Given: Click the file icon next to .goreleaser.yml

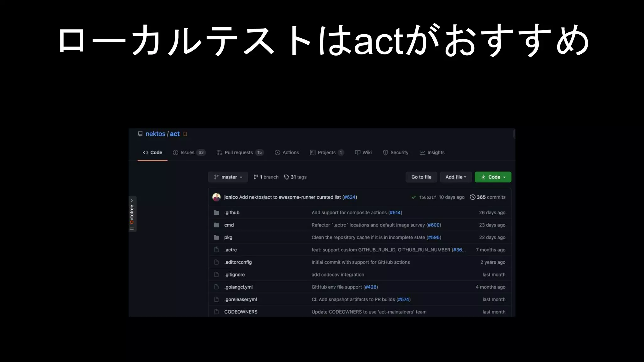Looking at the screenshot, I should coord(216,299).
